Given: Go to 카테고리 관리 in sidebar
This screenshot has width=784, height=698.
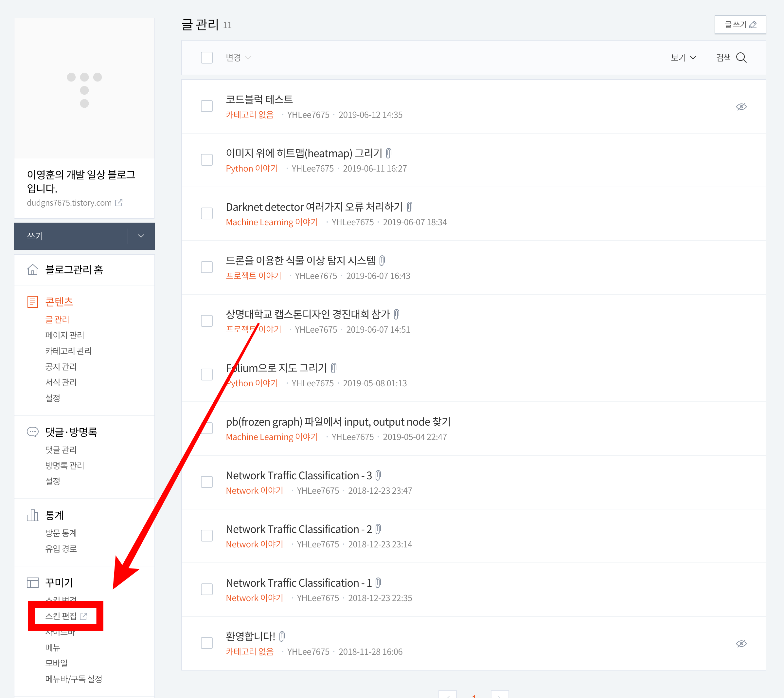Looking at the screenshot, I should tap(68, 351).
